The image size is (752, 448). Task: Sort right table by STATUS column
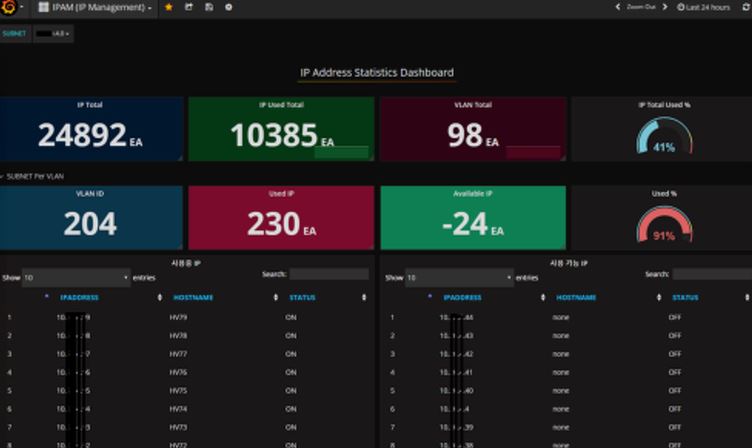point(685,297)
